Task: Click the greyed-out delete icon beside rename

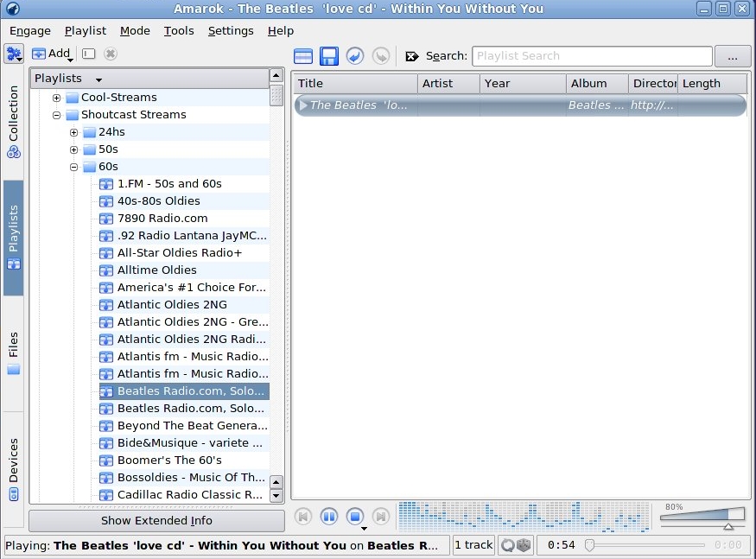Action: 111,54
